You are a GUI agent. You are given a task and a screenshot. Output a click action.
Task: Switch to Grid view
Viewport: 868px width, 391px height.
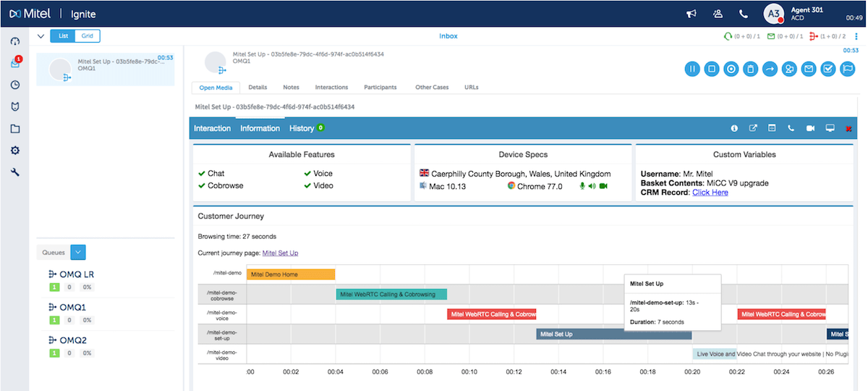point(88,36)
